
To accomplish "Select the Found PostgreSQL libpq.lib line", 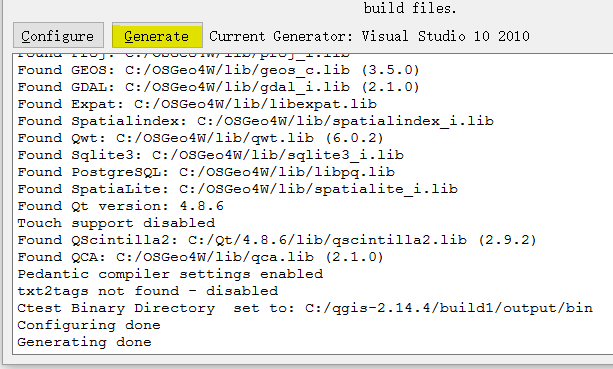I will 206,172.
